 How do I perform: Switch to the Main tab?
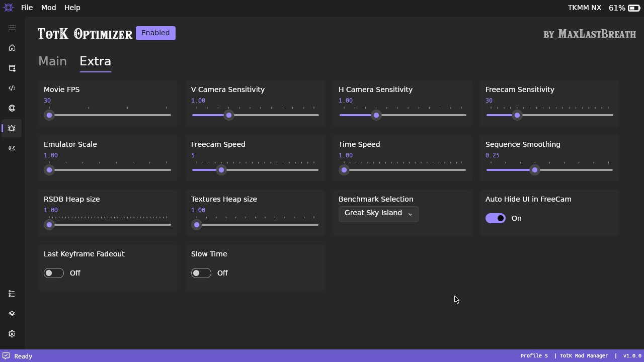click(52, 61)
